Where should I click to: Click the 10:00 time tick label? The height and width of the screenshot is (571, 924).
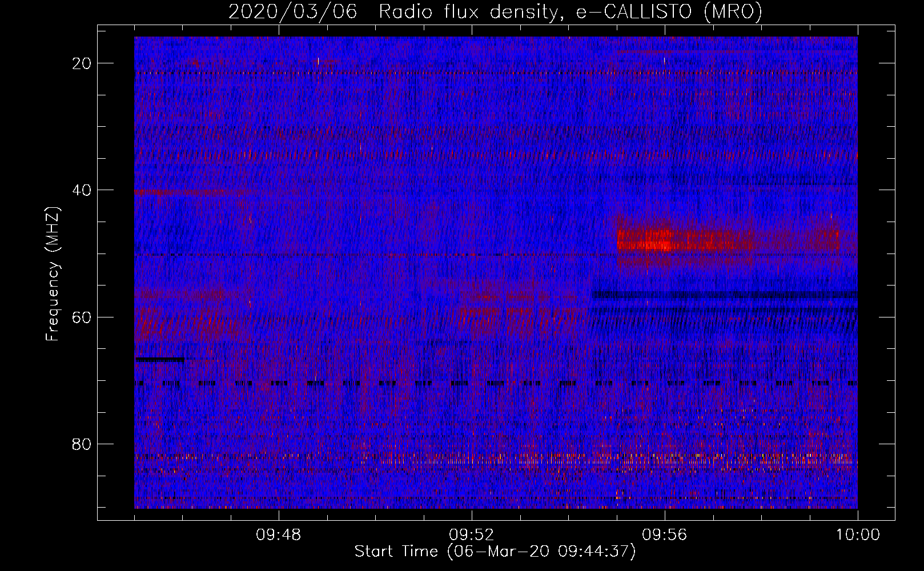click(x=858, y=535)
